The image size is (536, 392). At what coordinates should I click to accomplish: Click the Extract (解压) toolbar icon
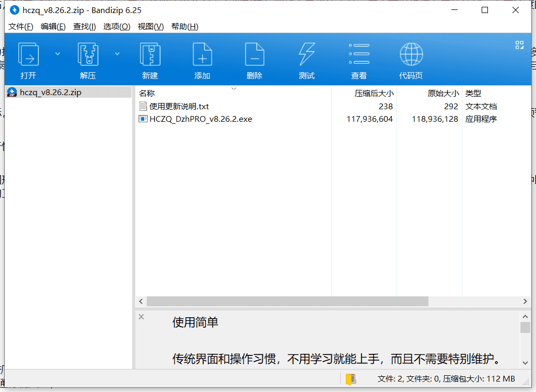coord(88,54)
